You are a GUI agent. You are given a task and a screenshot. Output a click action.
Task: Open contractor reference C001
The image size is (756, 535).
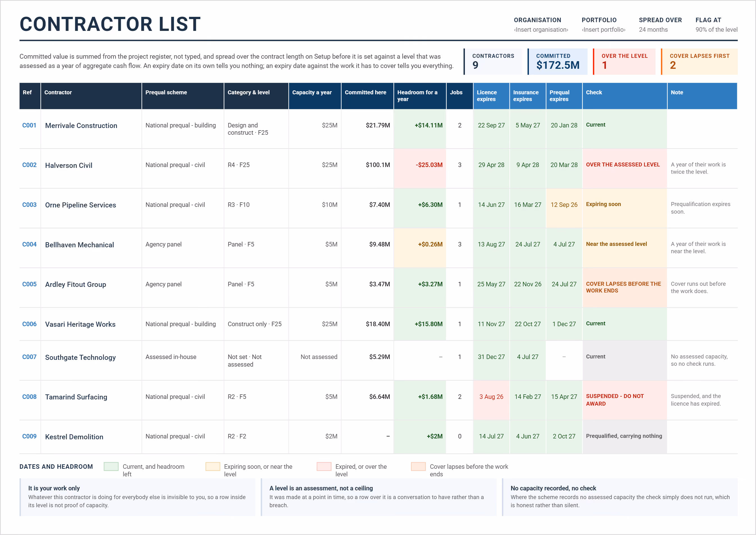(x=29, y=125)
